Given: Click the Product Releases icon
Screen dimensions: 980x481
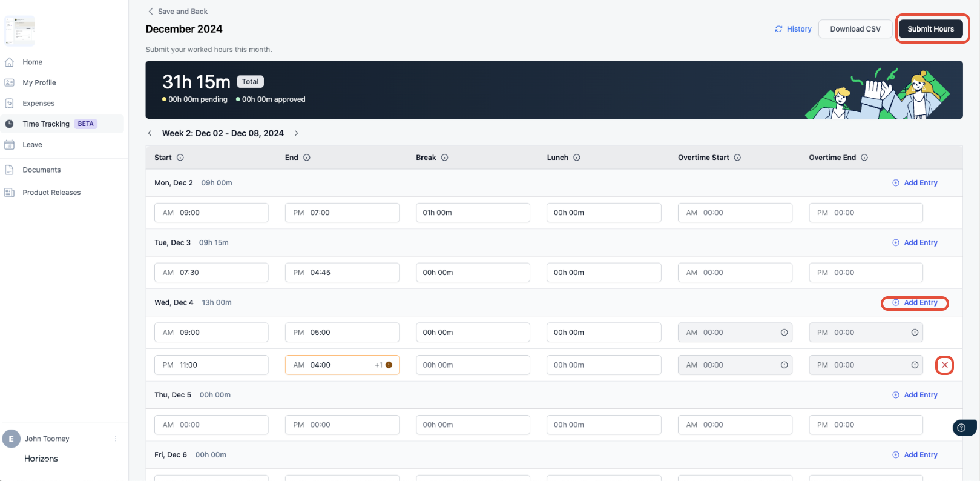Looking at the screenshot, I should 9,193.
